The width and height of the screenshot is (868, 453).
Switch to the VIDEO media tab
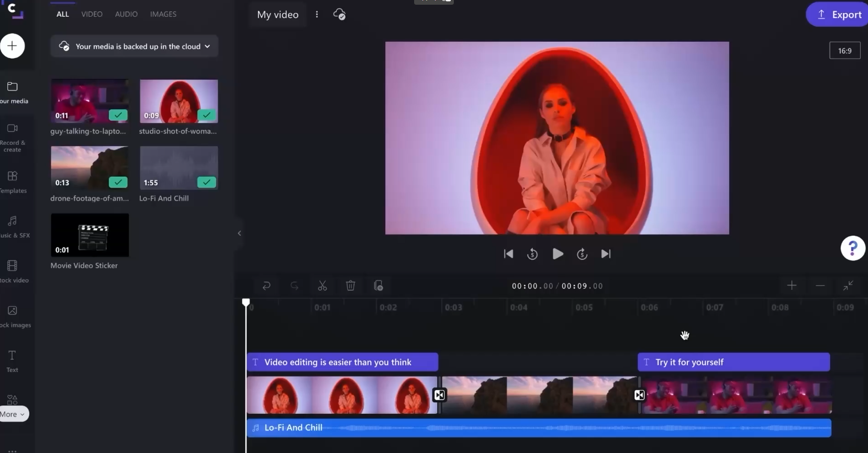point(92,14)
